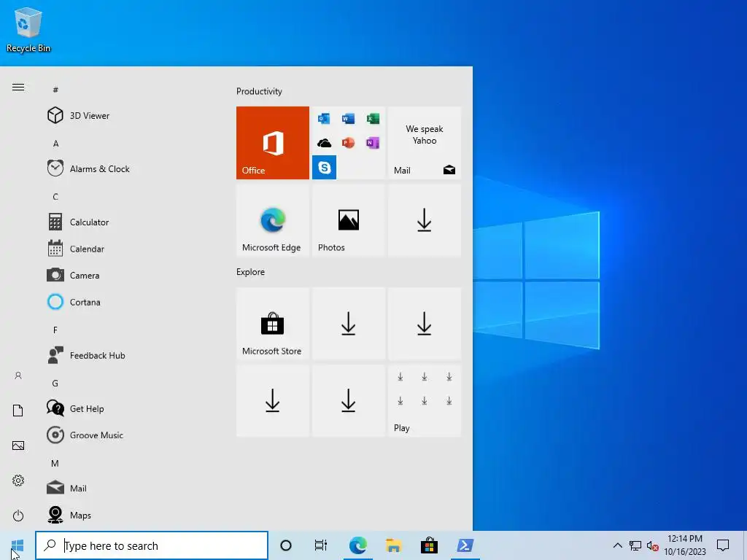
Task: Open the OneNote icon in the tile group
Action: (373, 143)
